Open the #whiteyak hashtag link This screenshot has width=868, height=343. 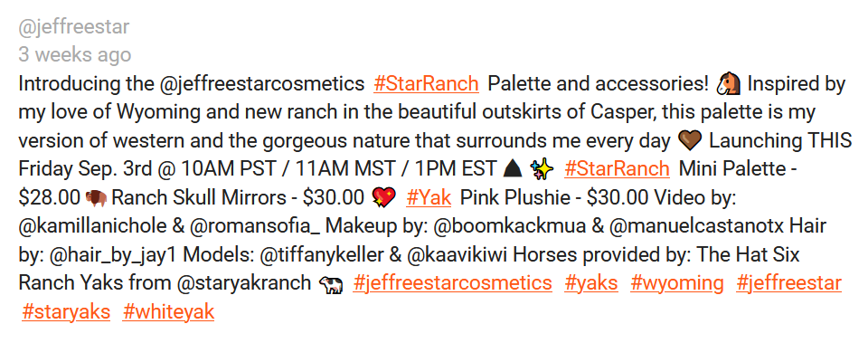[x=168, y=312]
